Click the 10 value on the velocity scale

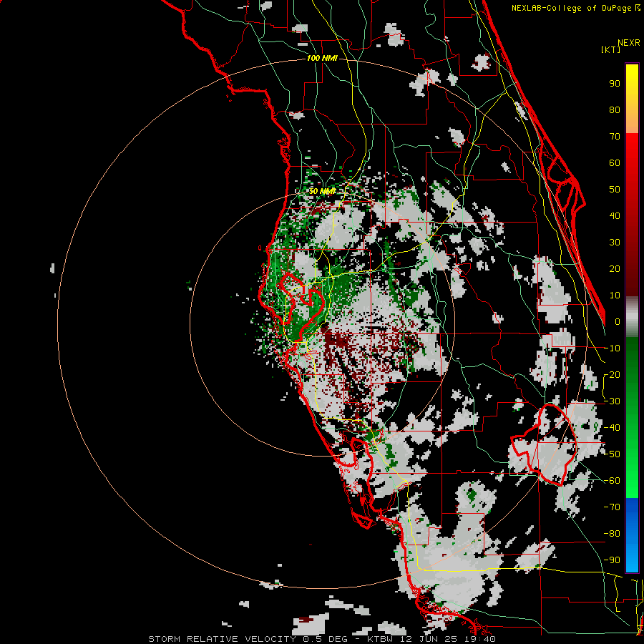615,296
